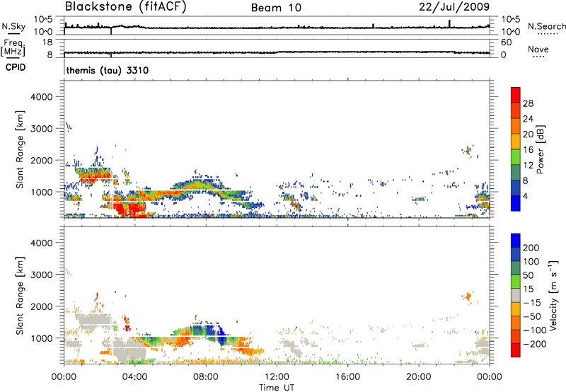Click the Nave legend label
The image size is (566, 392).
538,49
